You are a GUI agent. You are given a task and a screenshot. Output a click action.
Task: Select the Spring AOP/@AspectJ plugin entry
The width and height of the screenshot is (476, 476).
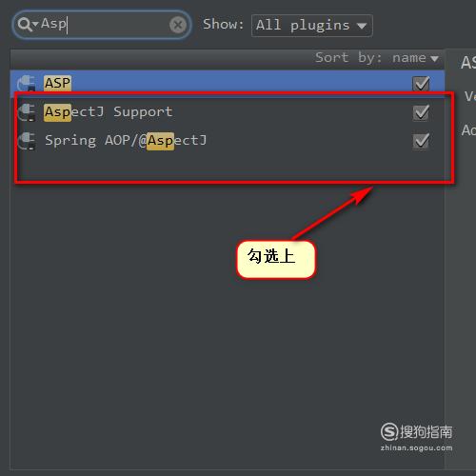click(x=228, y=140)
